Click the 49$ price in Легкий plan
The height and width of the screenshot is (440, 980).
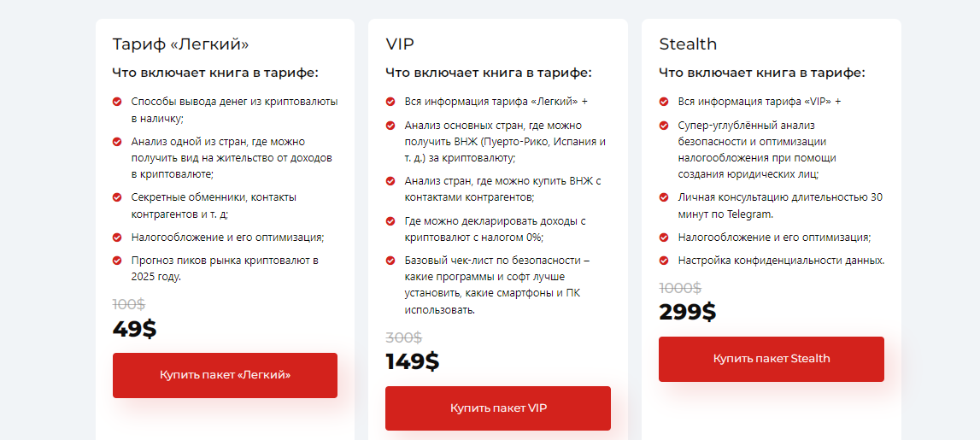135,329
